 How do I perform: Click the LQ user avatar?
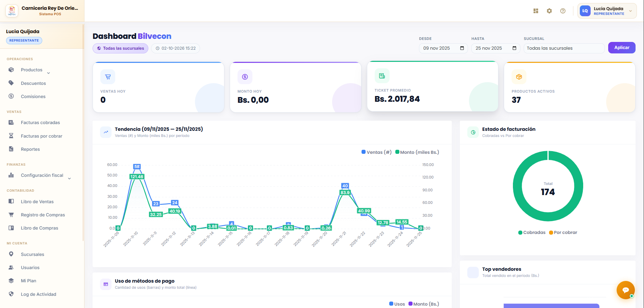(585, 11)
